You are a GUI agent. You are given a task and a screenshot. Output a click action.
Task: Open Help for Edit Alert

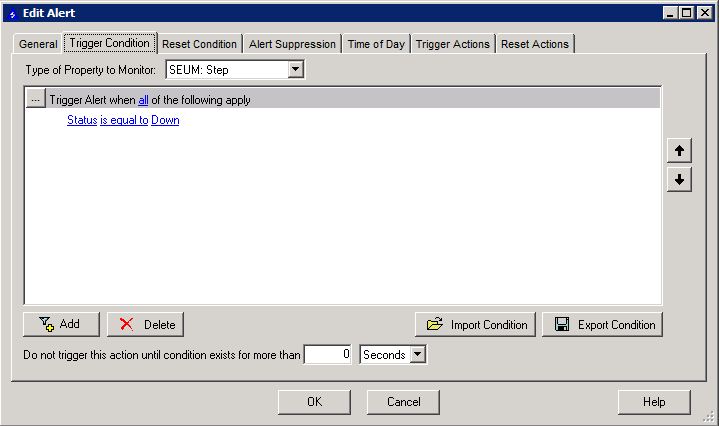tap(654, 402)
